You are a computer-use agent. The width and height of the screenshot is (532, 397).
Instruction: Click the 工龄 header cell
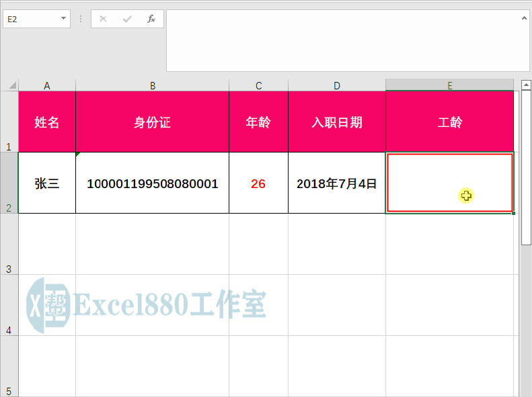(449, 122)
